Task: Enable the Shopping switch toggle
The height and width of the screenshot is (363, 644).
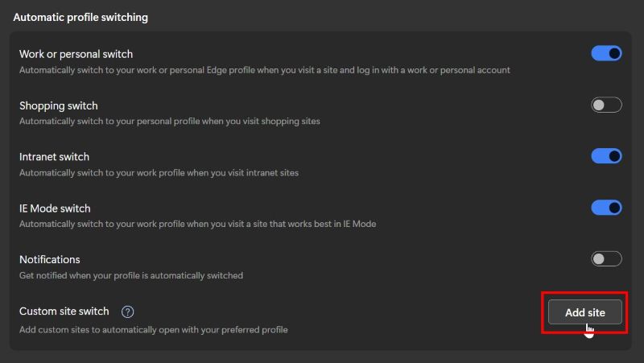Action: point(606,105)
